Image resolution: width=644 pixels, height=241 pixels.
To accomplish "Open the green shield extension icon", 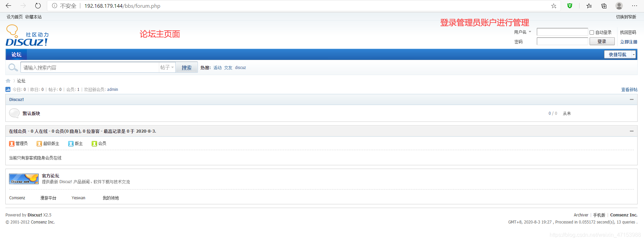I will (x=570, y=6).
